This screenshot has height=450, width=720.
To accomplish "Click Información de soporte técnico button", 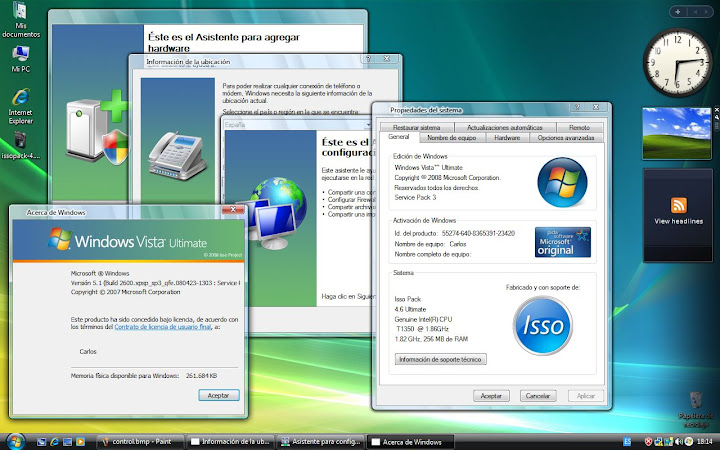I will pyautogui.click(x=440, y=359).
